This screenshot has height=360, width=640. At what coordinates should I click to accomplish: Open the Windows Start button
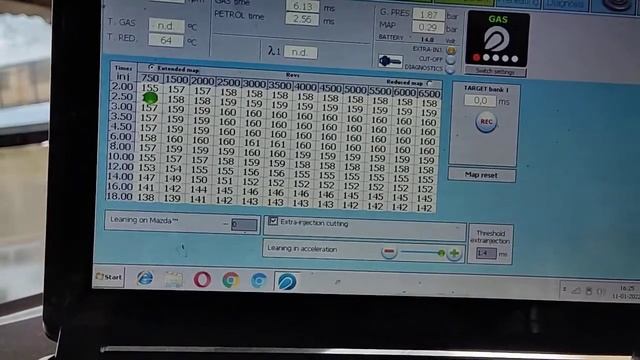109,277
